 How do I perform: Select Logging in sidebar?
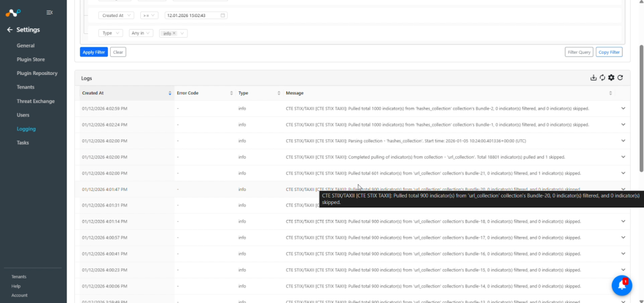coord(26,129)
